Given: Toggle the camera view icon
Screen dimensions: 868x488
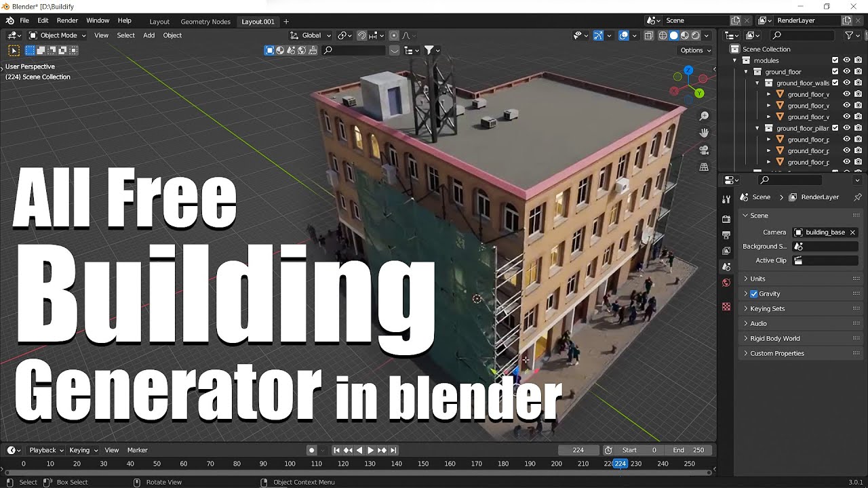Looking at the screenshot, I should click(x=704, y=150).
